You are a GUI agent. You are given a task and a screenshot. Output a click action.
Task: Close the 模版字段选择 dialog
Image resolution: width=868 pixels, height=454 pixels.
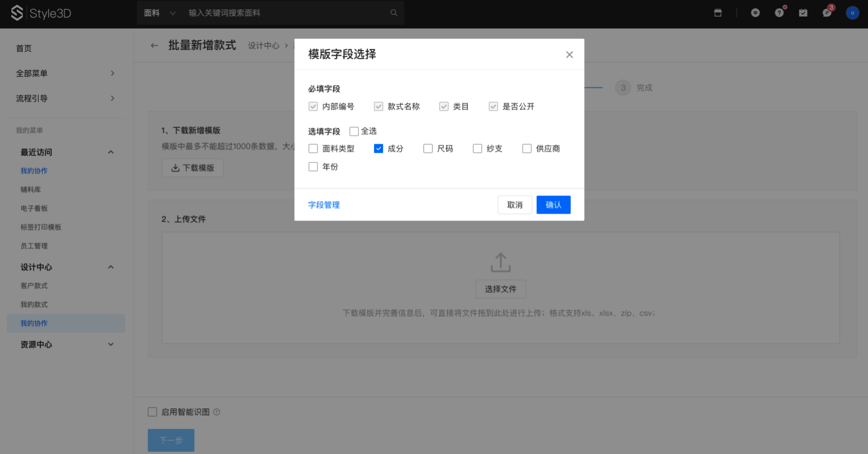tap(569, 55)
